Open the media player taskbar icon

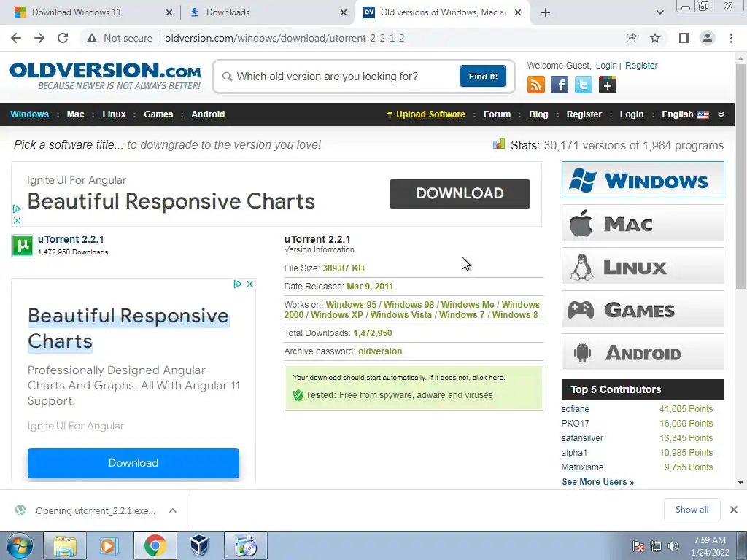pyautogui.click(x=109, y=545)
